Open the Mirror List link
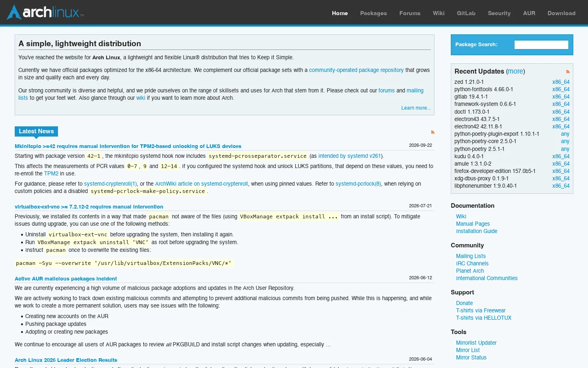Screen dimensions: 588x368 coord(468,350)
